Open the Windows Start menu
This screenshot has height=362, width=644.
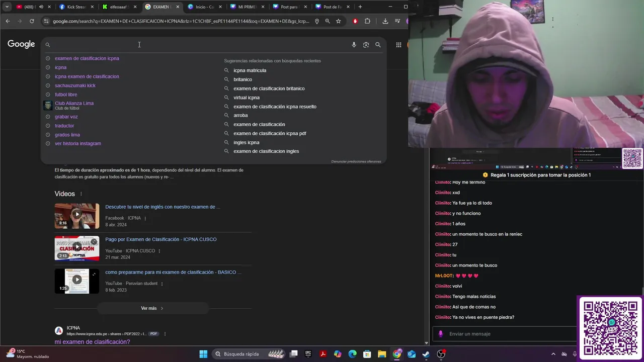[x=203, y=354]
